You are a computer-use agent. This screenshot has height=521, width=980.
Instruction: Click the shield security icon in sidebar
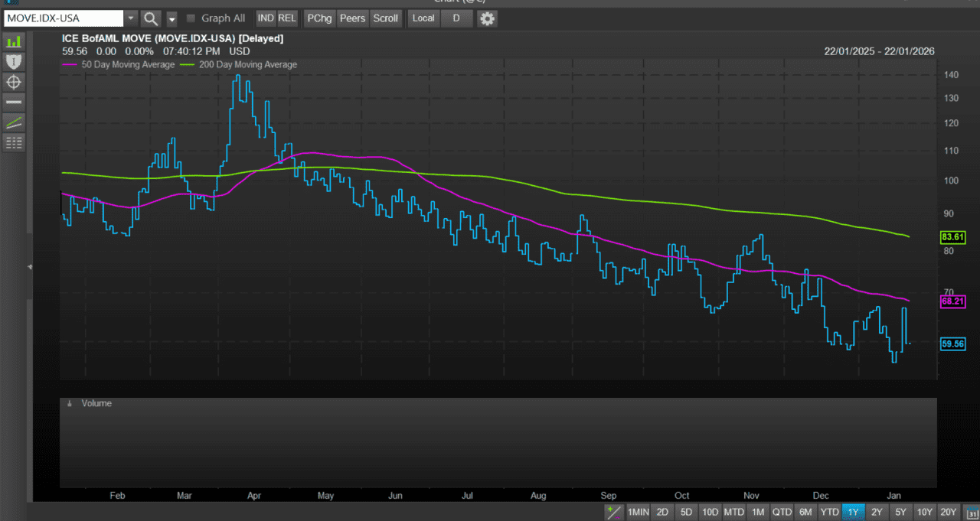tap(13, 61)
